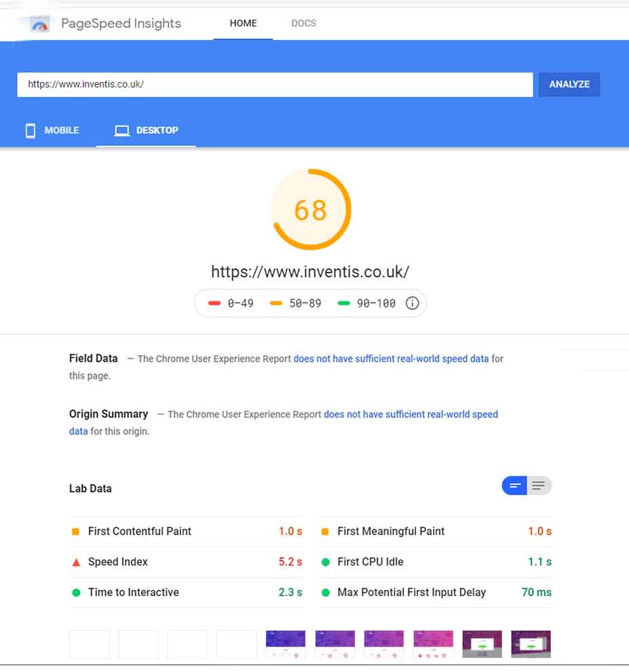Click green circle beside Time to Interactive
Viewport: 629px width, 672px height.
point(76,593)
